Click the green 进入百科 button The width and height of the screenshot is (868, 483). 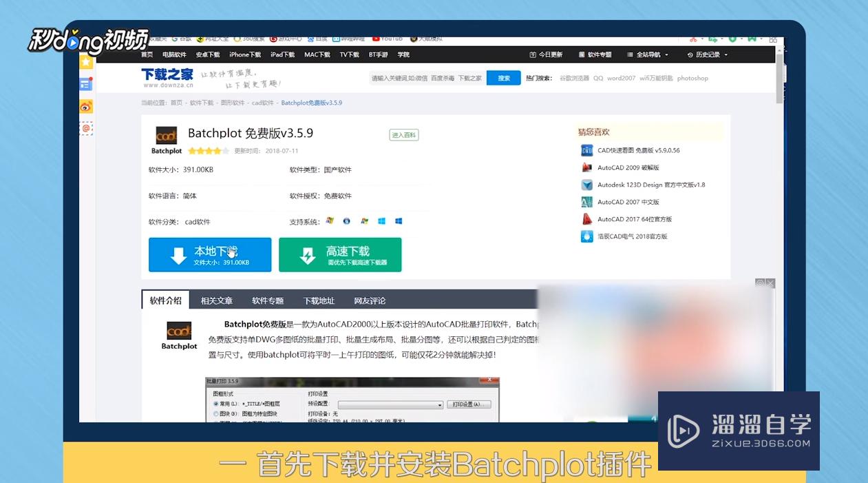(x=404, y=135)
